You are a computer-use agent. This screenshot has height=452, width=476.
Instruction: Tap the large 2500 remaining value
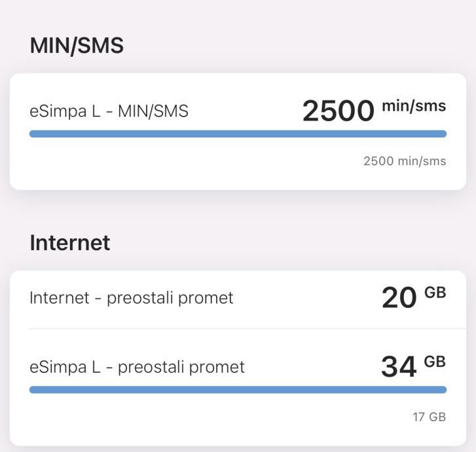point(338,111)
